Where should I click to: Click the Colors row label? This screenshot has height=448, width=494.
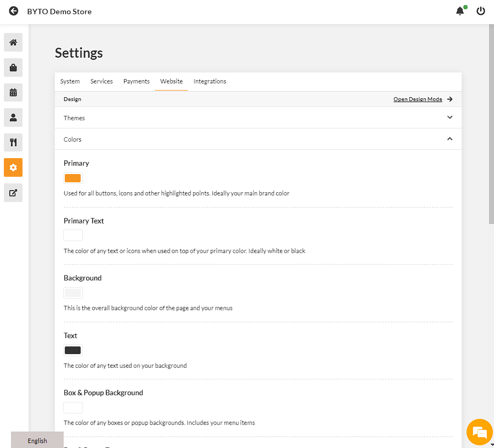point(72,139)
